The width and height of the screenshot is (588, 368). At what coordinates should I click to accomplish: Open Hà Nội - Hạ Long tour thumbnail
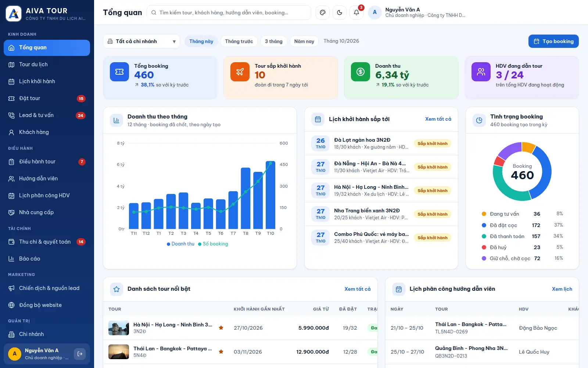(119, 328)
